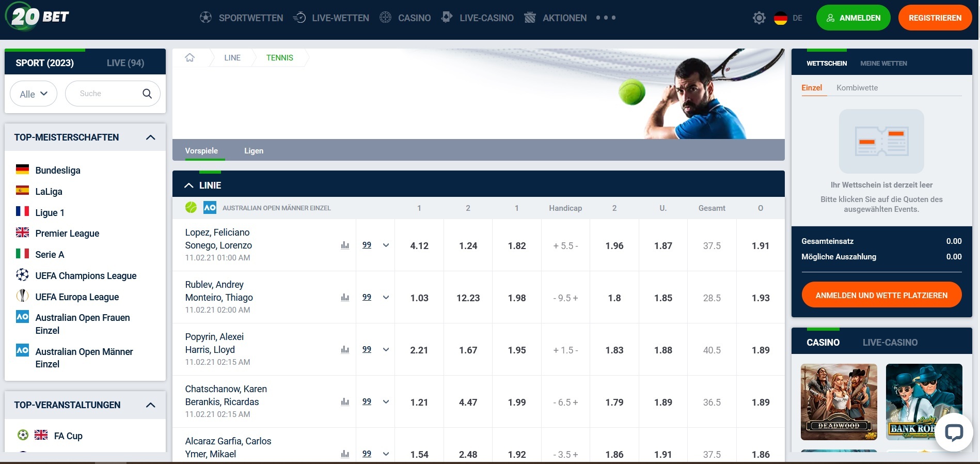980x464 pixels.
Task: Click the Registrieren button
Action: (x=935, y=18)
